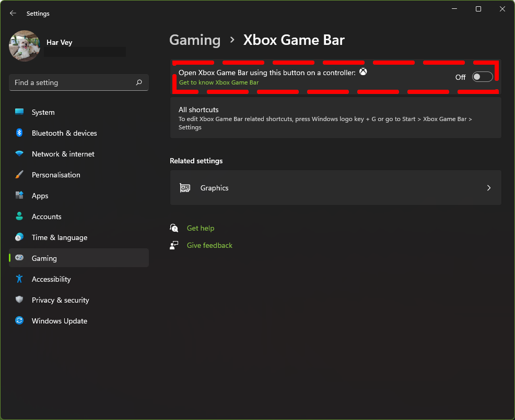This screenshot has height=420, width=515.
Task: Click the back arrow icon
Action: [13, 13]
